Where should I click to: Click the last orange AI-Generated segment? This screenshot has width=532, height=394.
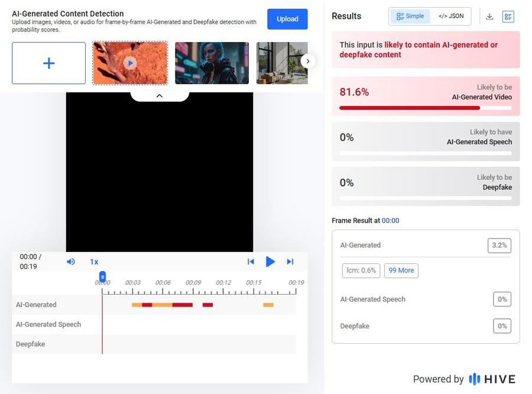click(268, 305)
